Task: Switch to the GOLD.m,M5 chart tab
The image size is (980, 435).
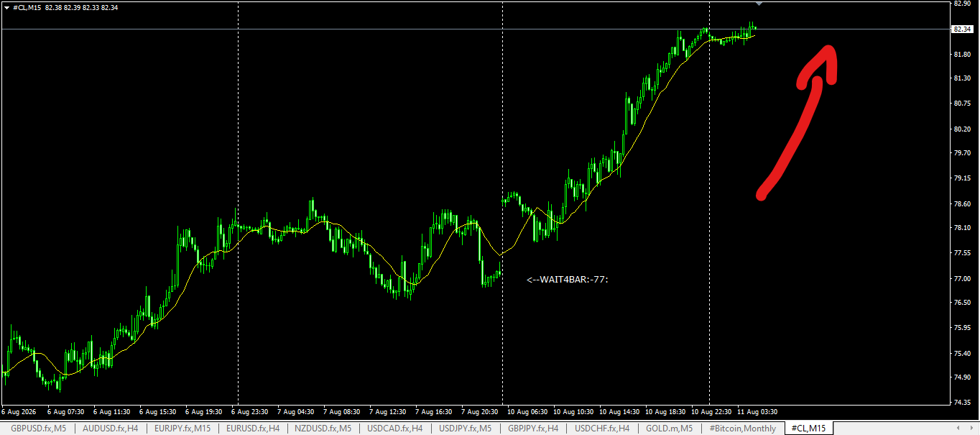Action: pos(669,429)
